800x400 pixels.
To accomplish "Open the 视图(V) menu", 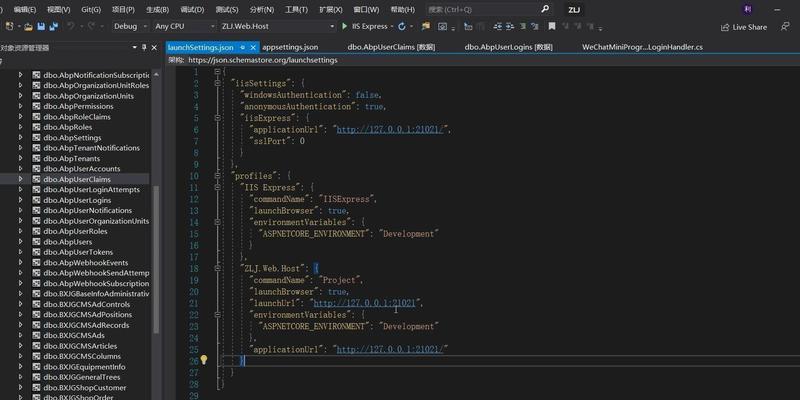I will tap(59, 9).
